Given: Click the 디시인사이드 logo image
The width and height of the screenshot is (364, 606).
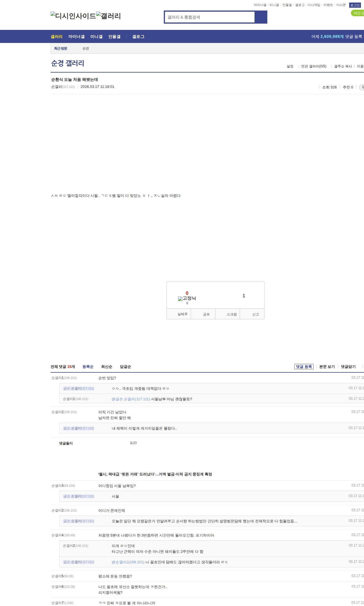Looking at the screenshot, I should (x=73, y=16).
